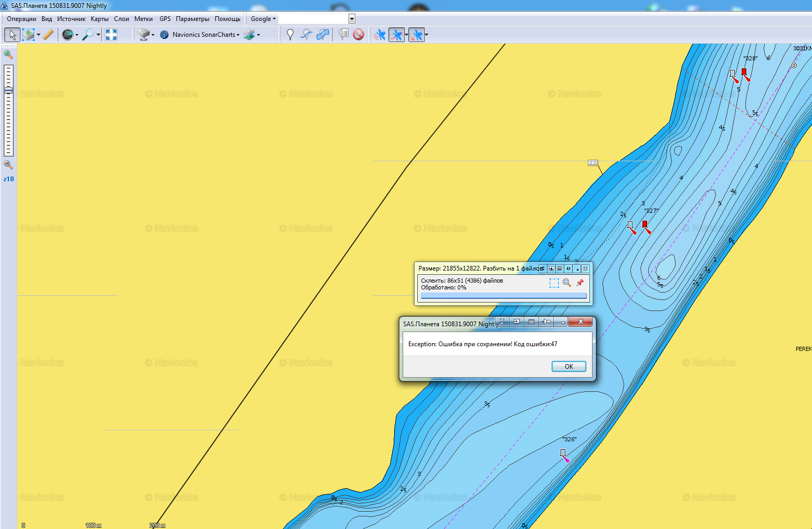Open the search field combo box arrow
Image resolution: width=812 pixels, height=529 pixels.
pyautogui.click(x=352, y=19)
